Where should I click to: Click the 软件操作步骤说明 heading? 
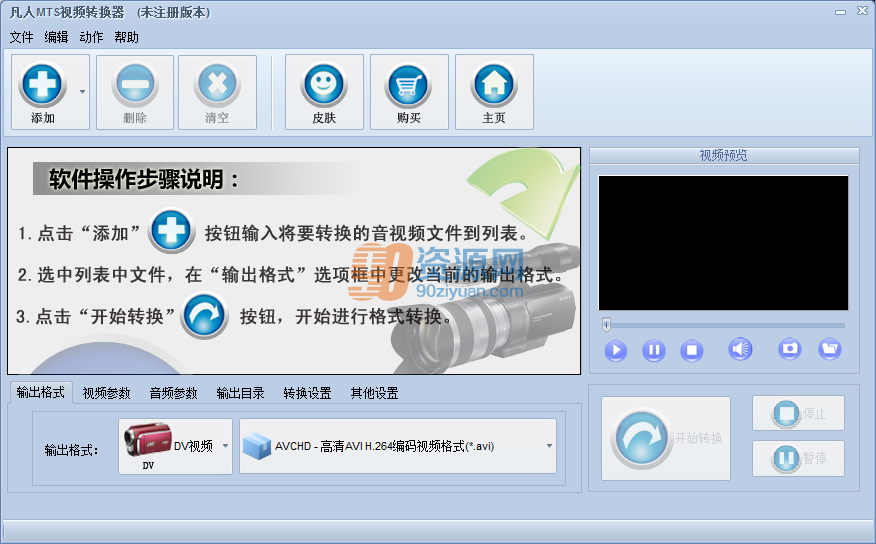click(x=144, y=179)
